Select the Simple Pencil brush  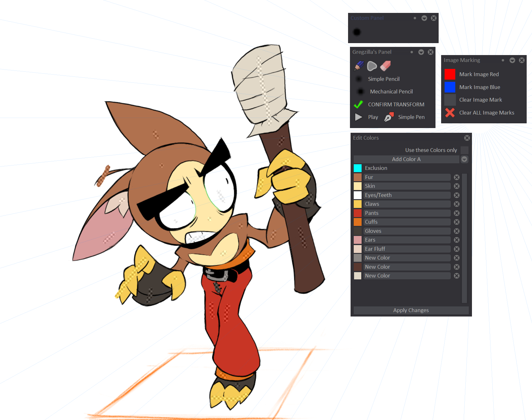pyautogui.click(x=384, y=79)
